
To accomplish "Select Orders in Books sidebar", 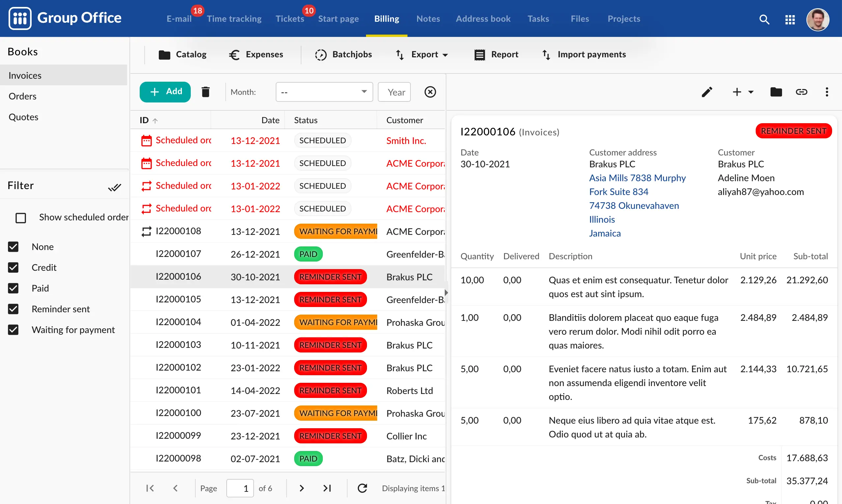I will (22, 96).
